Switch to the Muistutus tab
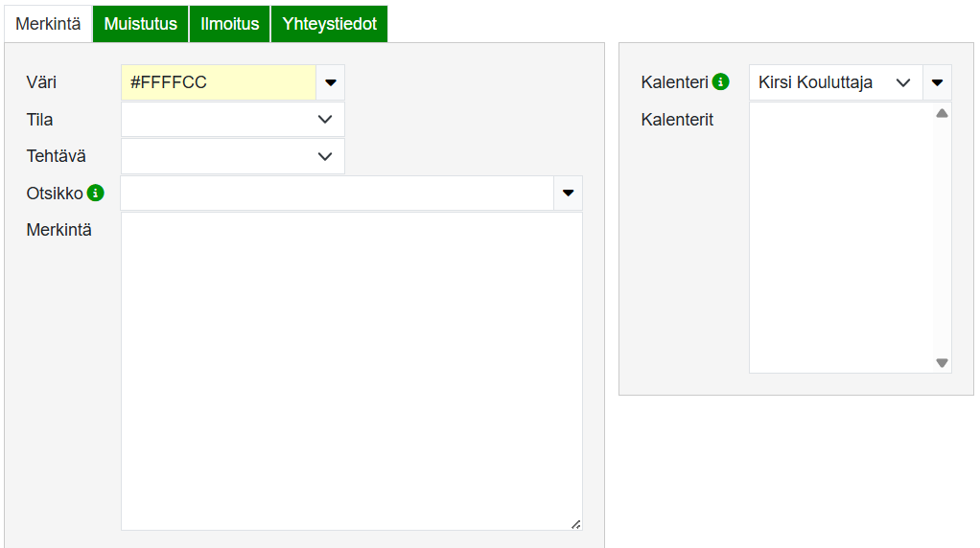Image resolution: width=980 pixels, height=548 pixels. pos(141,24)
